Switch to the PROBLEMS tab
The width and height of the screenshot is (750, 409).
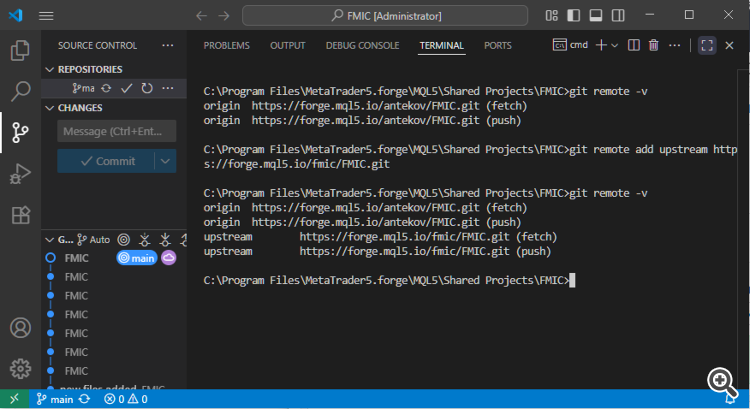tap(227, 45)
